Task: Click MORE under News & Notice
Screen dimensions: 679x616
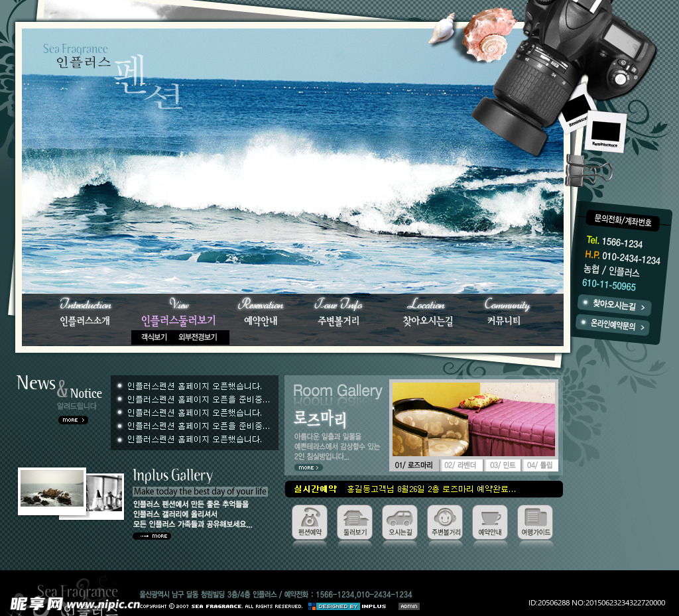Action: click(x=73, y=420)
